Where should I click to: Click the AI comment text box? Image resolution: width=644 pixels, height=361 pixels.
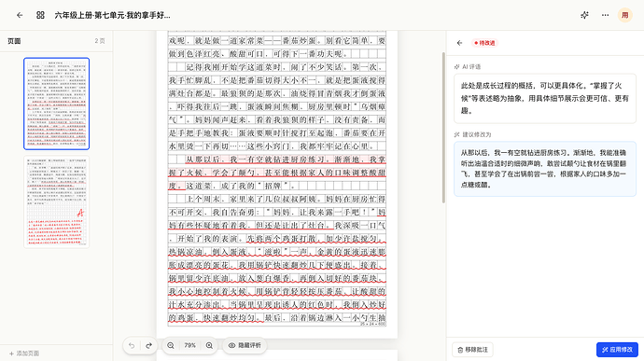click(545, 98)
